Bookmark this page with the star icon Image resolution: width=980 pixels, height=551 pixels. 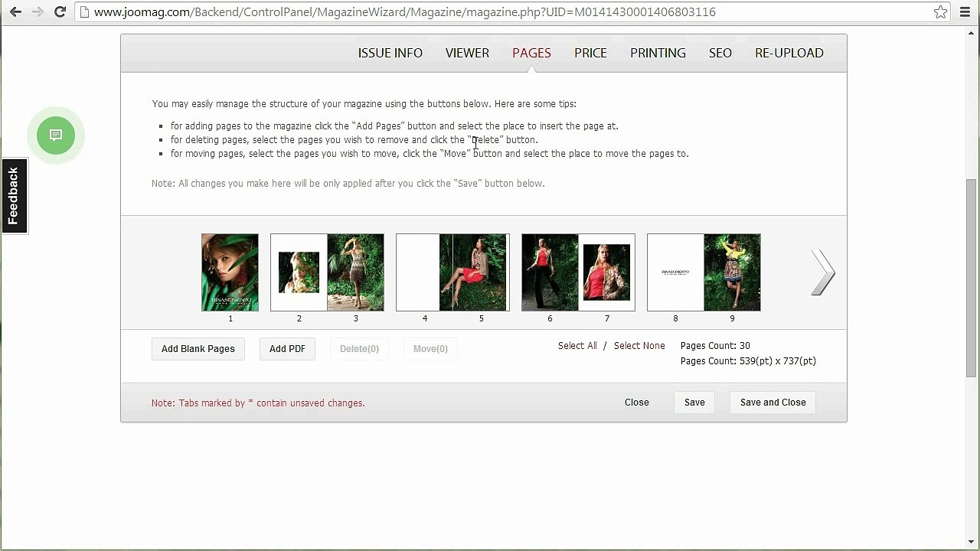coord(941,12)
